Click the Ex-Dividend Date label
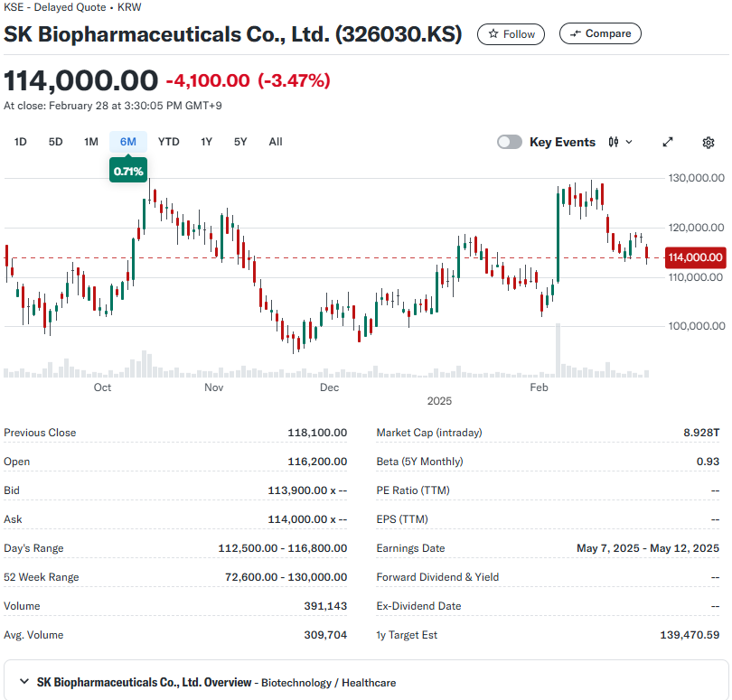Viewport: 732px width, 700px height. (418, 606)
